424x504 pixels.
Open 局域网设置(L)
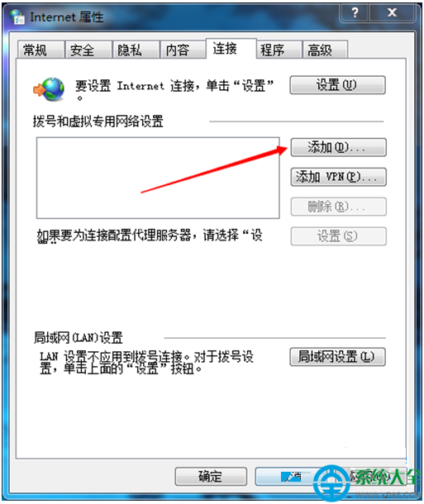[337, 357]
